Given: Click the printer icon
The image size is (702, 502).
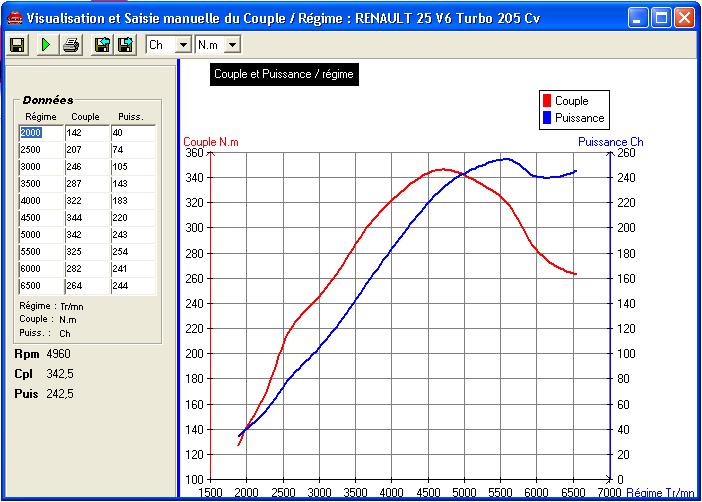Looking at the screenshot, I should [x=71, y=45].
